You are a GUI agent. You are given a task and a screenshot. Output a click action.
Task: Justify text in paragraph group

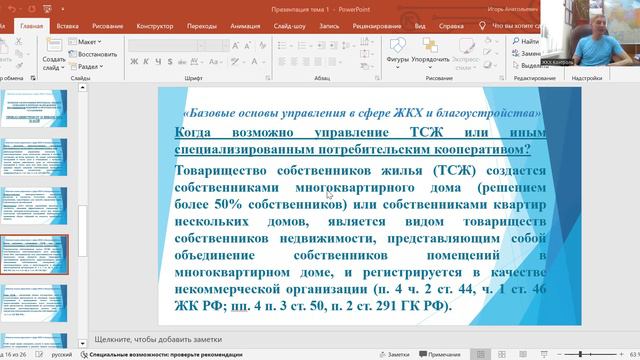[318, 62]
